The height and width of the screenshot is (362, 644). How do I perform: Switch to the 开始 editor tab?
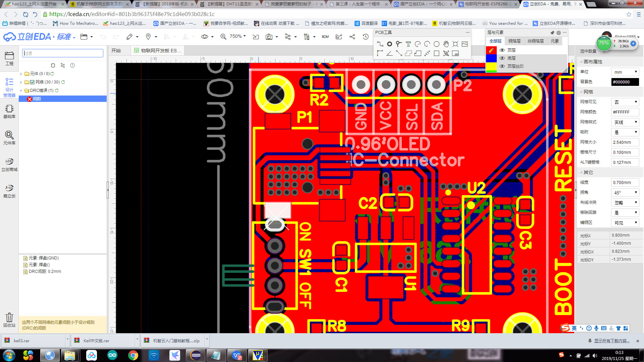pos(116,51)
